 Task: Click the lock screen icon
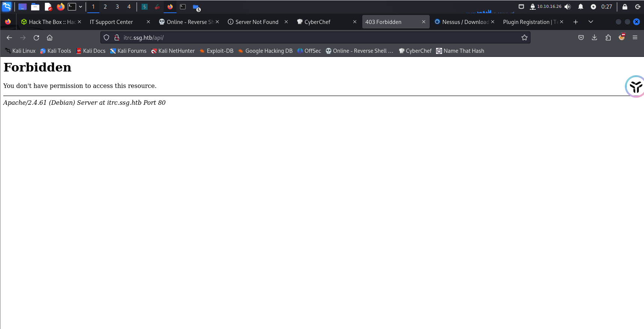(x=625, y=7)
